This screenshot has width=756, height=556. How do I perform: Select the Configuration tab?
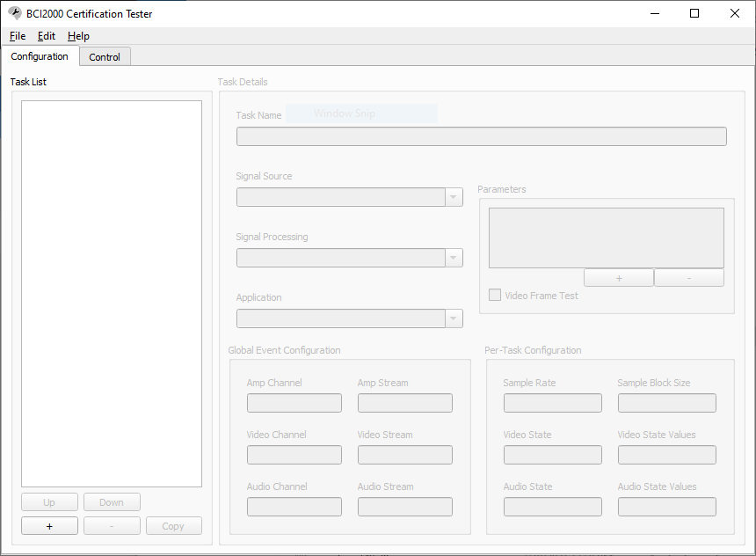[40, 56]
